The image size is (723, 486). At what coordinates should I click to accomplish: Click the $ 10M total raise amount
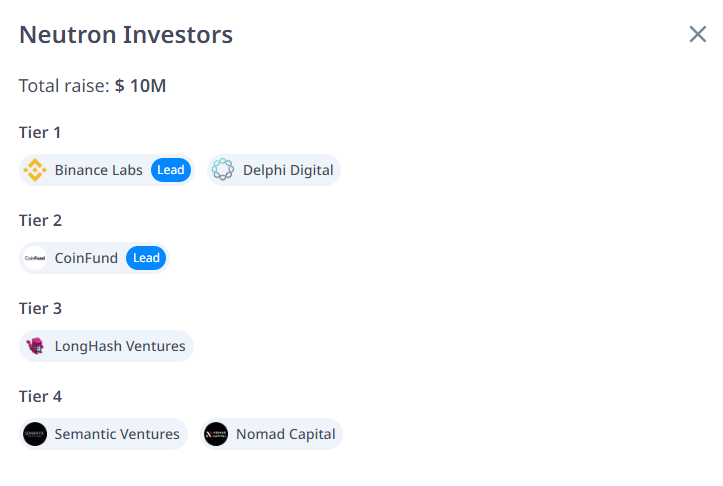(141, 86)
